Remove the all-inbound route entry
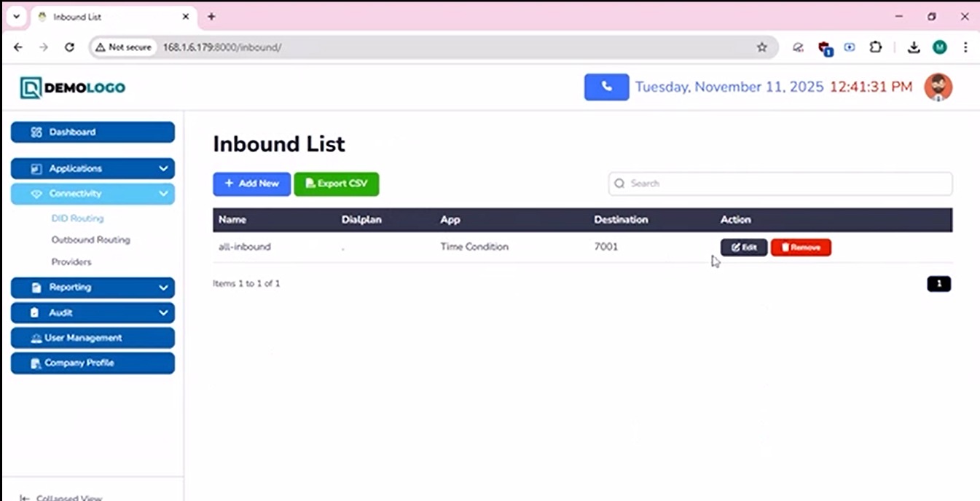 800,248
